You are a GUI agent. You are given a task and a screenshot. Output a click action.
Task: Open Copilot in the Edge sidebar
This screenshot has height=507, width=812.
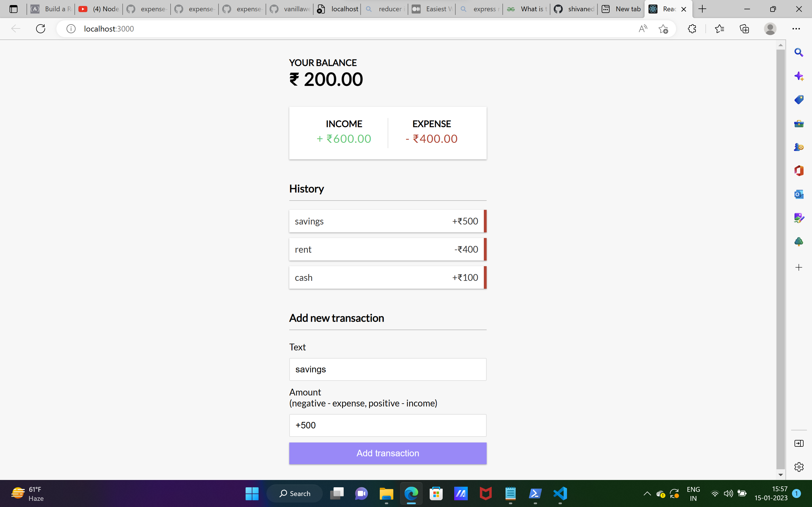point(798,76)
